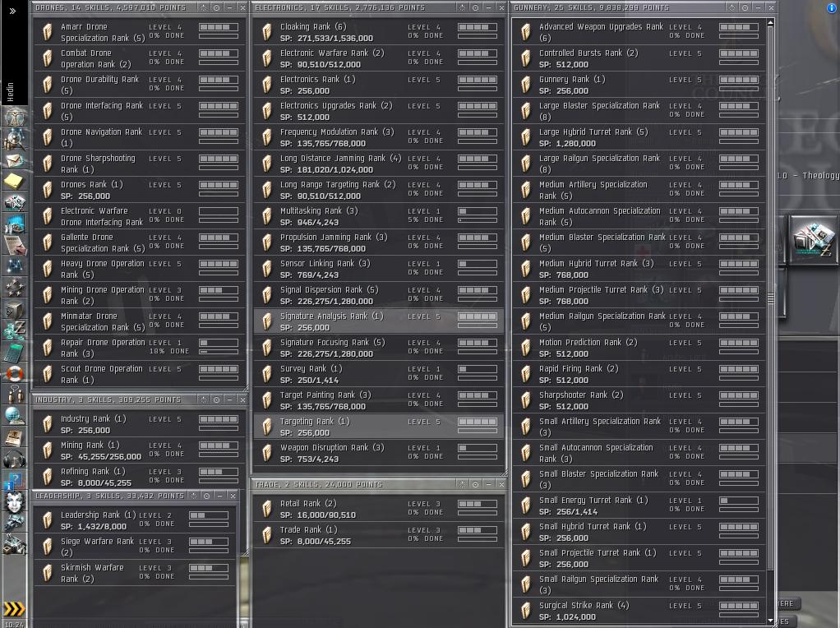Screen dimensions: 840x628
Task: Collapse the Industry window with minimize button
Action: point(229,399)
